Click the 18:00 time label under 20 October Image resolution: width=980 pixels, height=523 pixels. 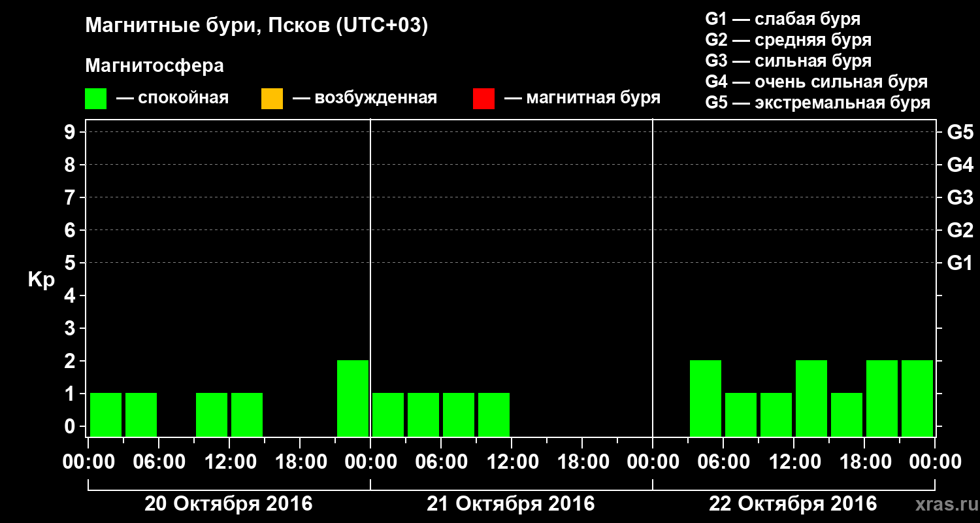point(300,462)
